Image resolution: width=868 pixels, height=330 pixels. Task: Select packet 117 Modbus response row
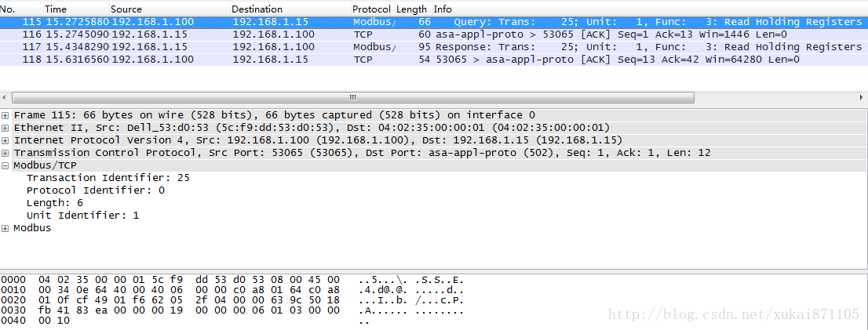click(x=434, y=47)
